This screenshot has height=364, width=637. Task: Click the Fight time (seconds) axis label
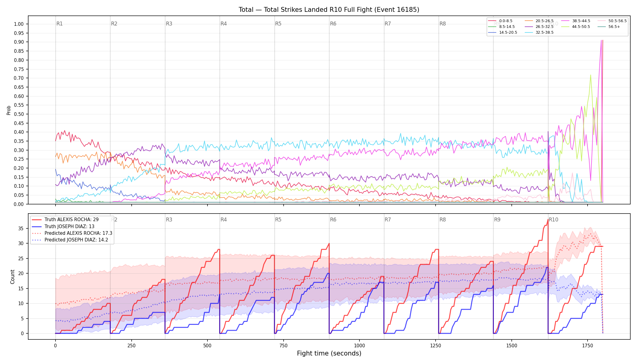tap(329, 353)
